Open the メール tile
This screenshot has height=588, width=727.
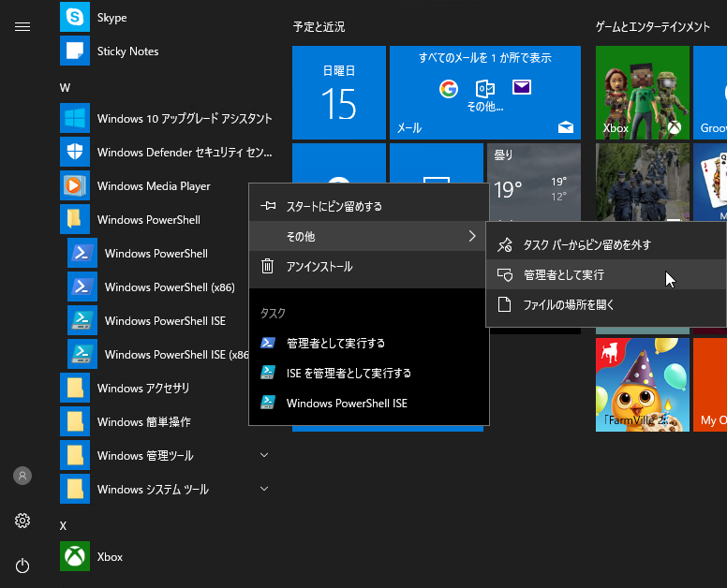pyautogui.click(x=485, y=92)
